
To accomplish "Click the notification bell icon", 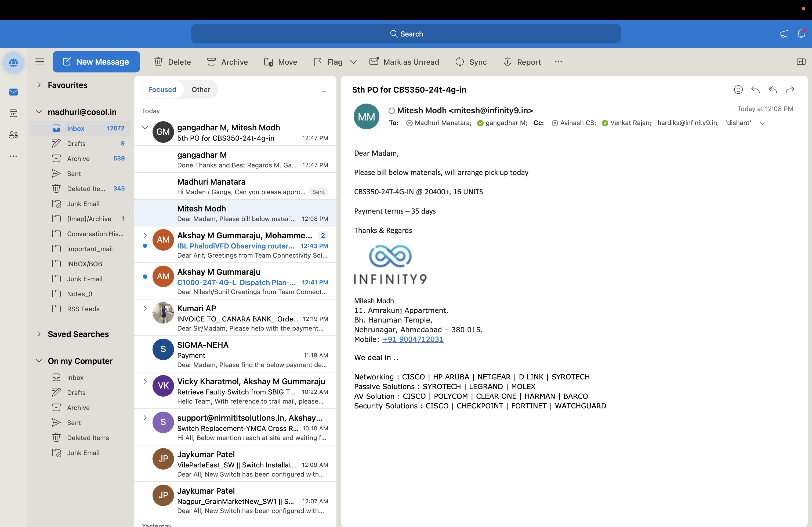I will click(801, 34).
